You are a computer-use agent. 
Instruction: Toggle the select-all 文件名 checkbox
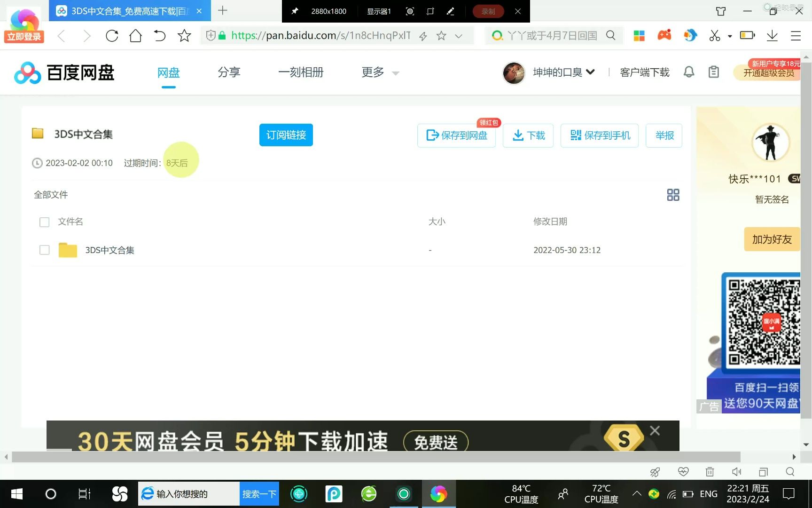click(45, 222)
